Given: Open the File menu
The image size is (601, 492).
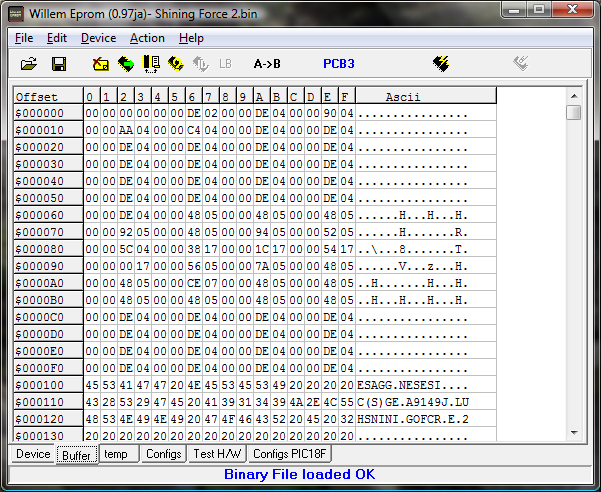Looking at the screenshot, I should click(x=24, y=38).
